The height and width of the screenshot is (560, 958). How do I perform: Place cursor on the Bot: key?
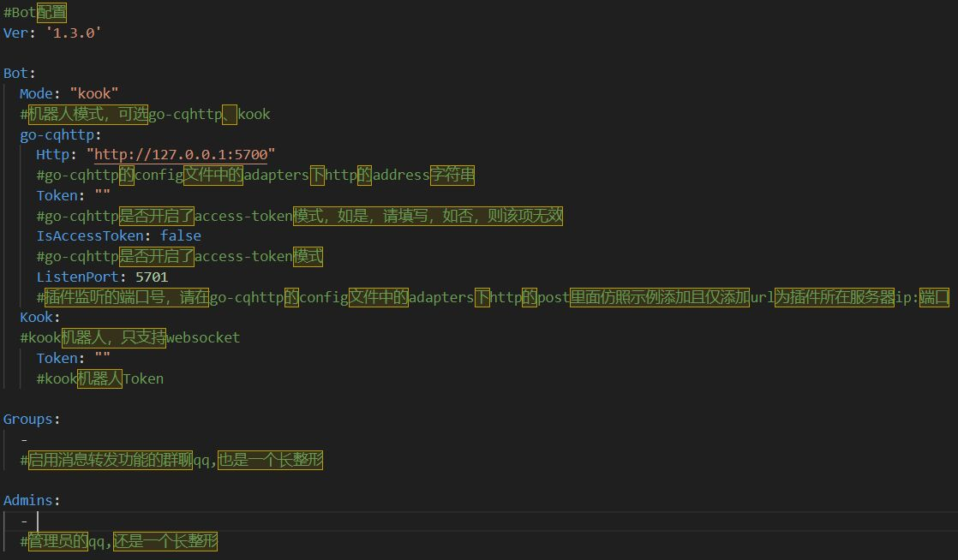tap(15, 73)
